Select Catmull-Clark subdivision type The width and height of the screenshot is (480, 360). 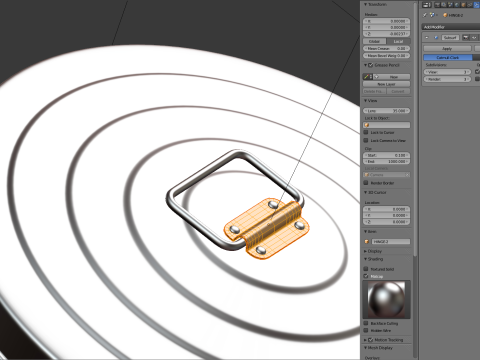[x=448, y=57]
